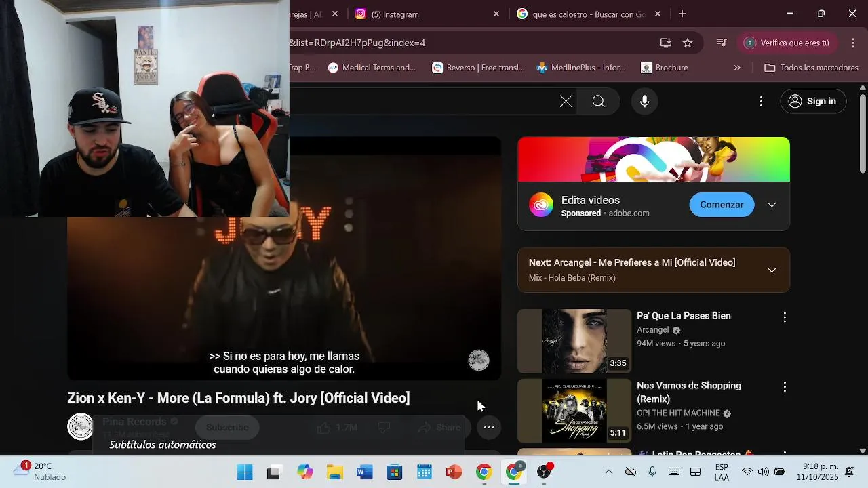This screenshot has height=488, width=868.
Task: Open options for Pa' Que La Pases Bien
Action: pyautogui.click(x=785, y=317)
